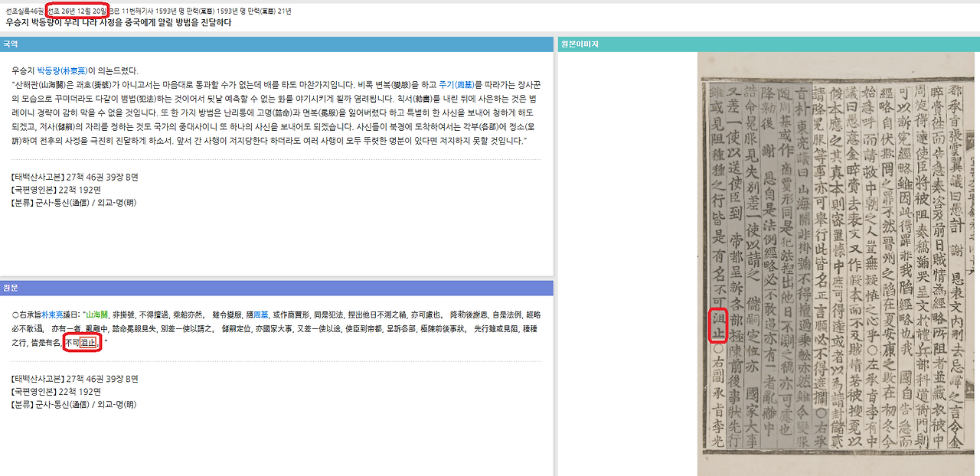
Task: Select the 국역 section header
Action: [276, 44]
